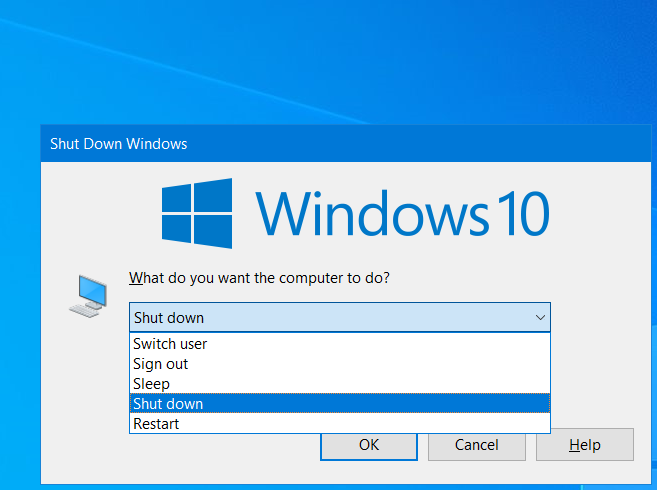Choose the Sign out option

point(340,364)
